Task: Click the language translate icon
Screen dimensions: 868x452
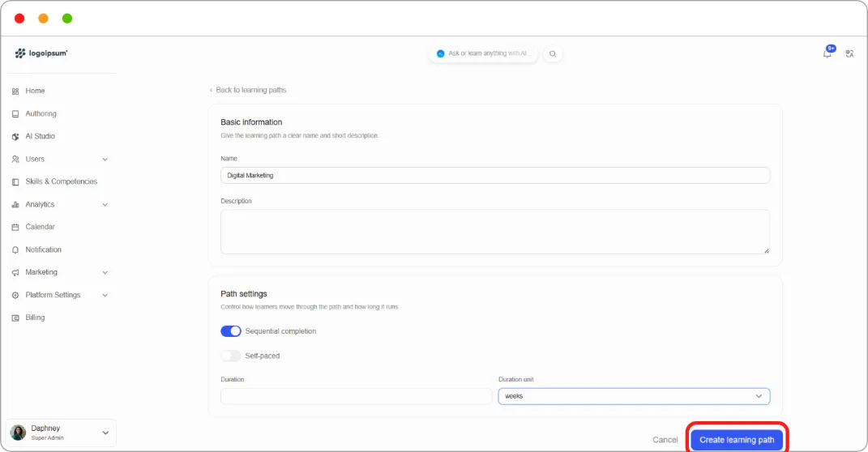Action: [849, 53]
